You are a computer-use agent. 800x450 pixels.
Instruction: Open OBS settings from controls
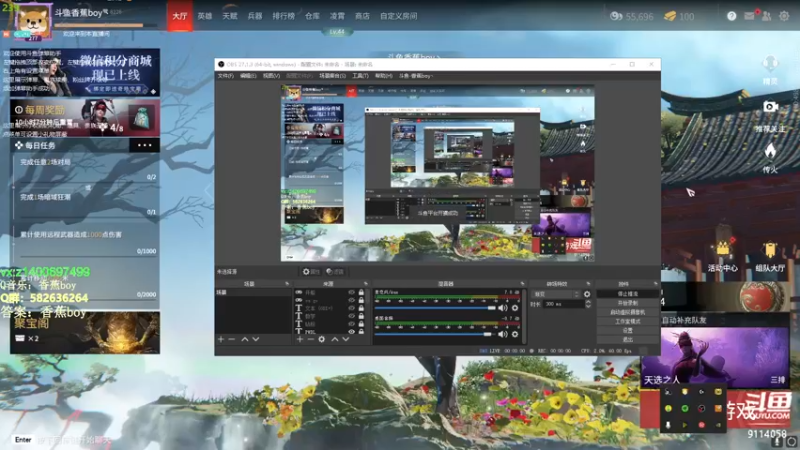pyautogui.click(x=628, y=331)
